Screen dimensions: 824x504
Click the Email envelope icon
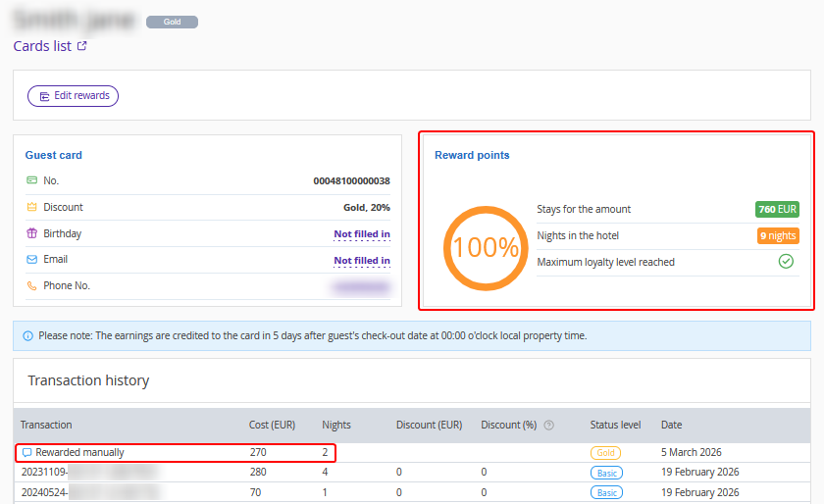click(31, 260)
